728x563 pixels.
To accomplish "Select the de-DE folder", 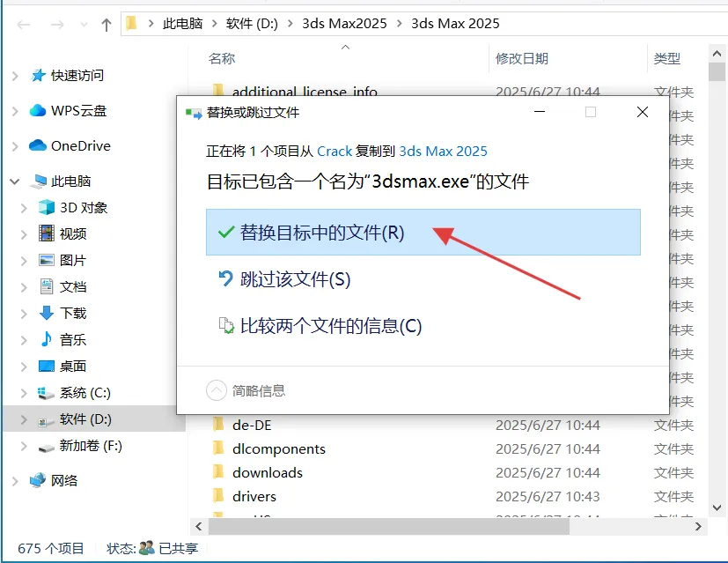I will [x=252, y=425].
